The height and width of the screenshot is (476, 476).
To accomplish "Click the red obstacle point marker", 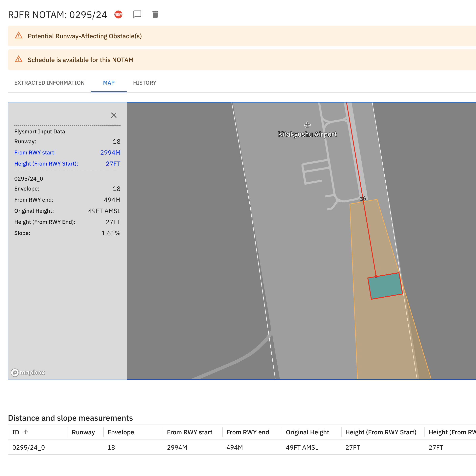I will coord(376,277).
